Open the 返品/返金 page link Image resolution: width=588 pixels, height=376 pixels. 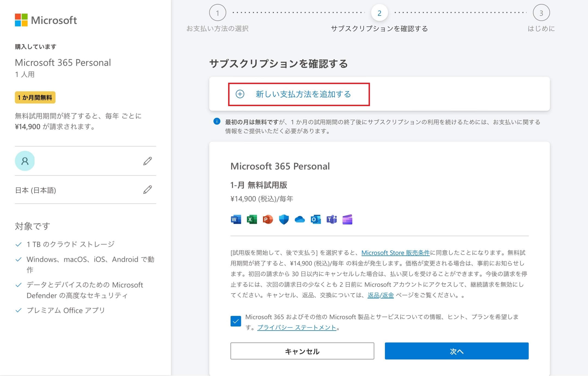381,295
